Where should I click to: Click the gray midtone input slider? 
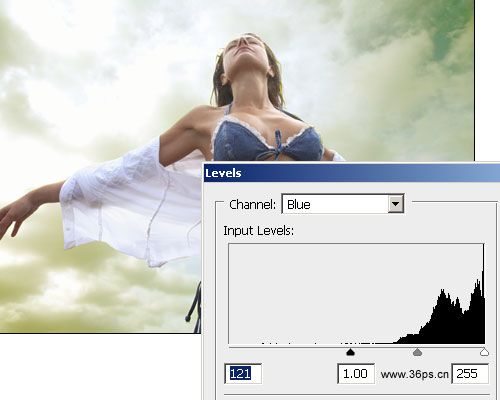[x=417, y=352]
